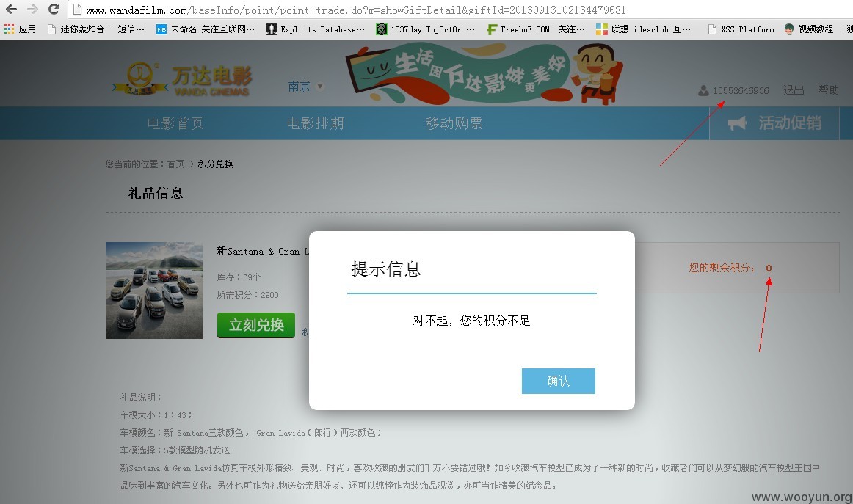853x504 pixels.
Task: Click the 所需积分：2900 text
Action: tap(247, 295)
